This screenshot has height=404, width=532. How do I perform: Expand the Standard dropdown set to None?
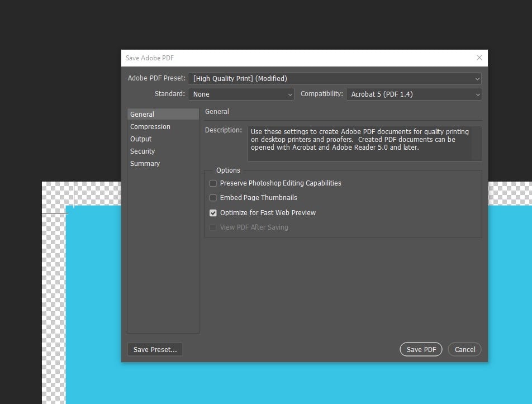[240, 94]
